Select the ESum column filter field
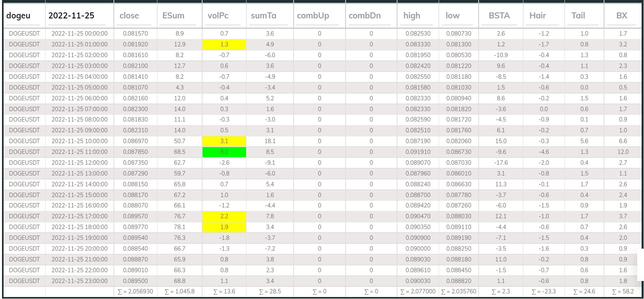The width and height of the screenshot is (644, 299). 179,16
